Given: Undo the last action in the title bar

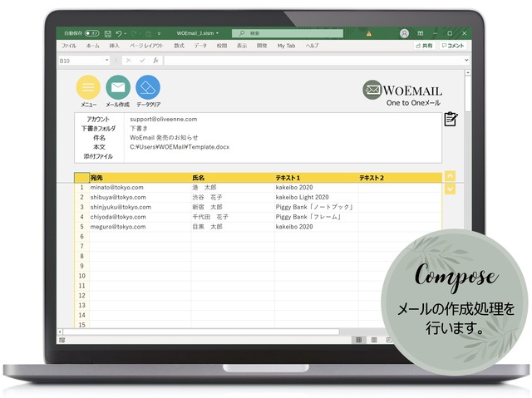Looking at the screenshot, I should point(118,33).
